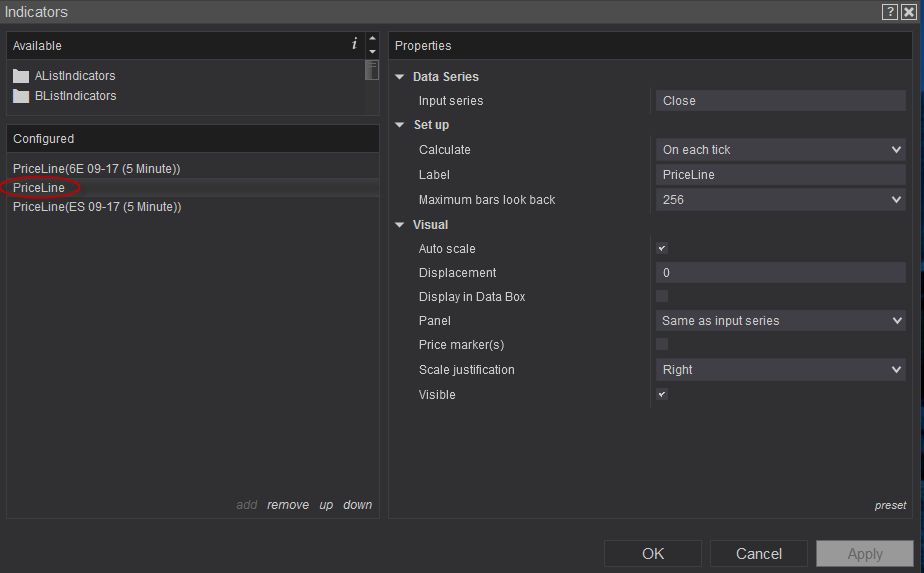Enable Display in Data Box checkbox

(662, 296)
